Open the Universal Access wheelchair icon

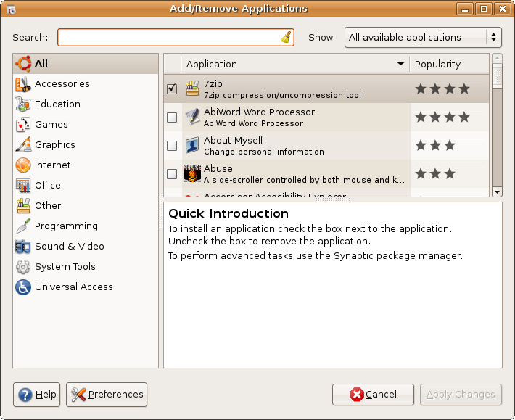23,287
